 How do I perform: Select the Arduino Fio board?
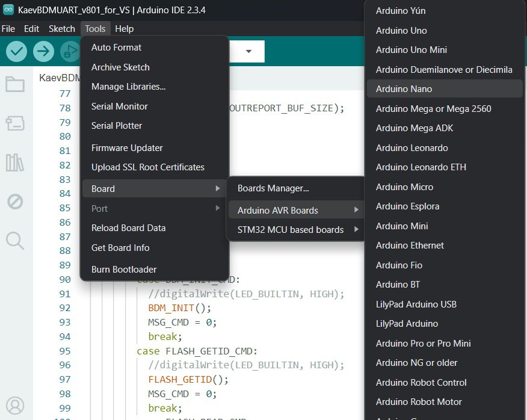(445, 265)
